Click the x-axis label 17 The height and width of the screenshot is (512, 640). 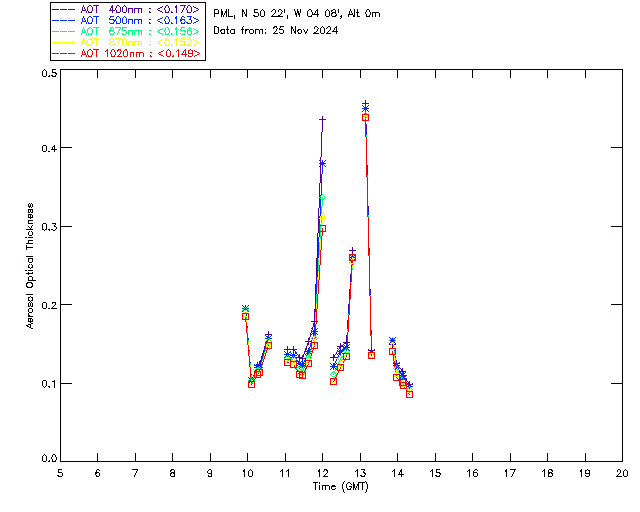click(510, 473)
